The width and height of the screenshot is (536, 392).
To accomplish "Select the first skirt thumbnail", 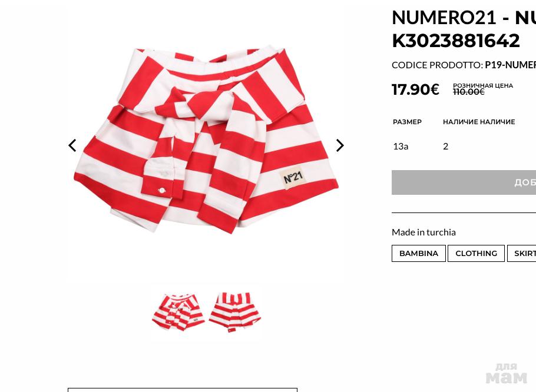I will point(178,312).
